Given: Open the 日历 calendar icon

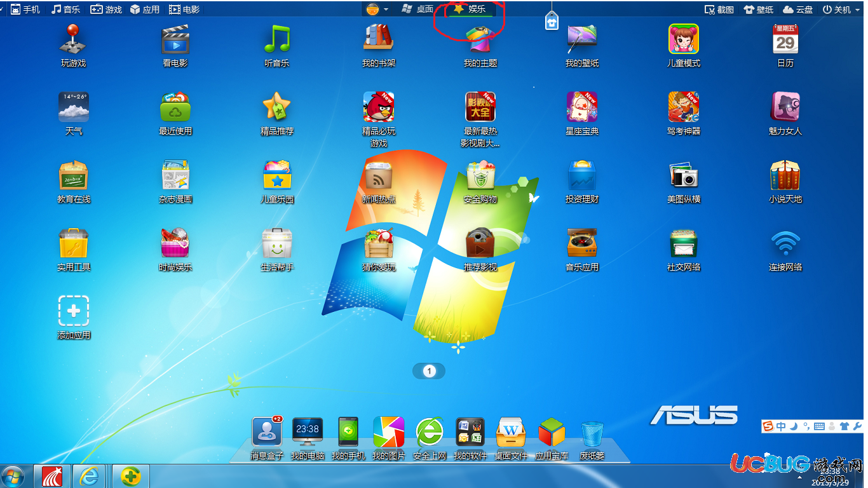Looking at the screenshot, I should (785, 39).
